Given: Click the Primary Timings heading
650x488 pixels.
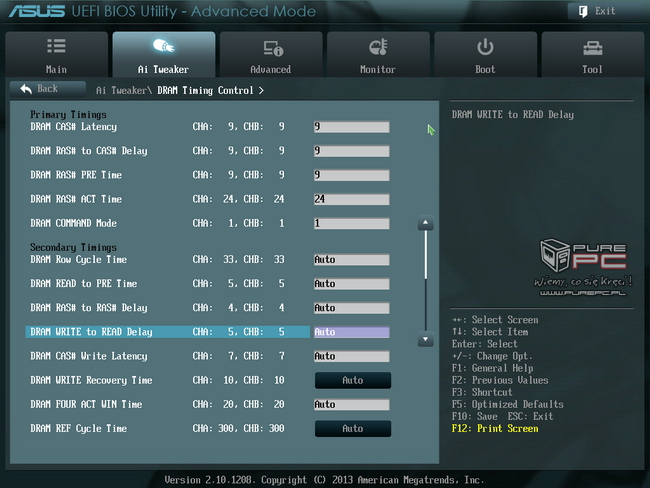Looking at the screenshot, I should [x=68, y=114].
